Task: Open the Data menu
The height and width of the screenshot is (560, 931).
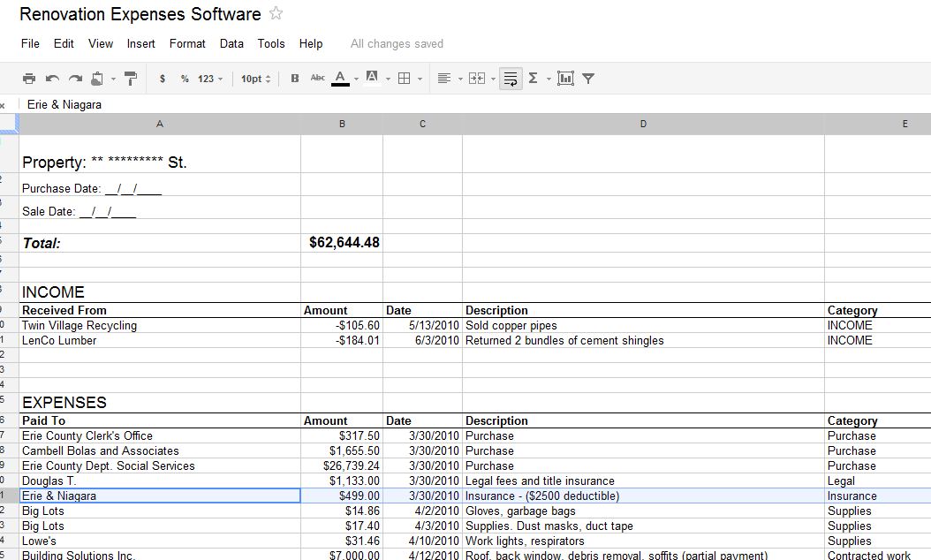Action: click(231, 43)
